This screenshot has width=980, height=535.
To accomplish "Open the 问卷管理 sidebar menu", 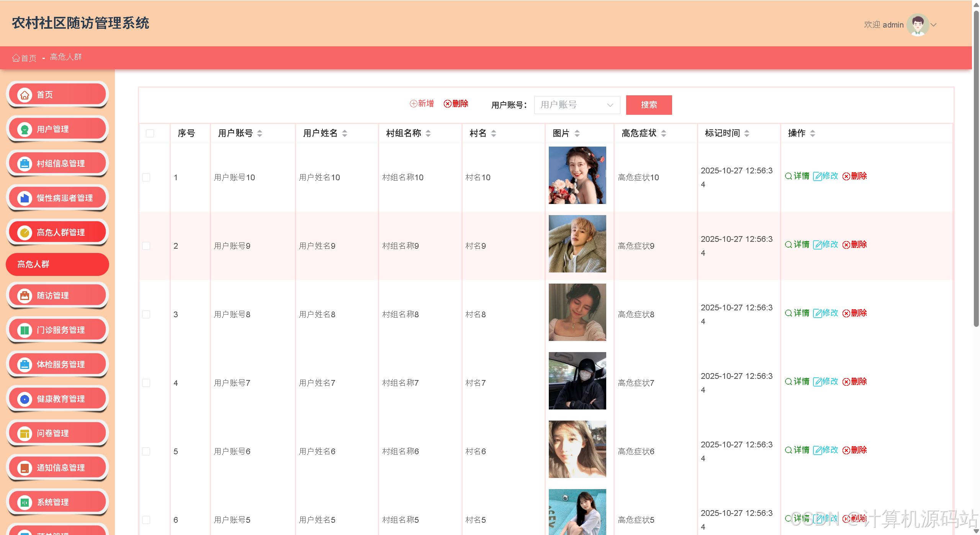I will pyautogui.click(x=57, y=434).
